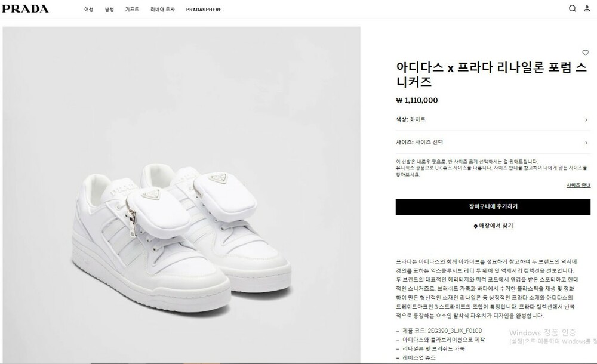Screen dimensions: 597x364
Task: Expand the 색상 화이트 color chevron
Action: click(x=586, y=120)
